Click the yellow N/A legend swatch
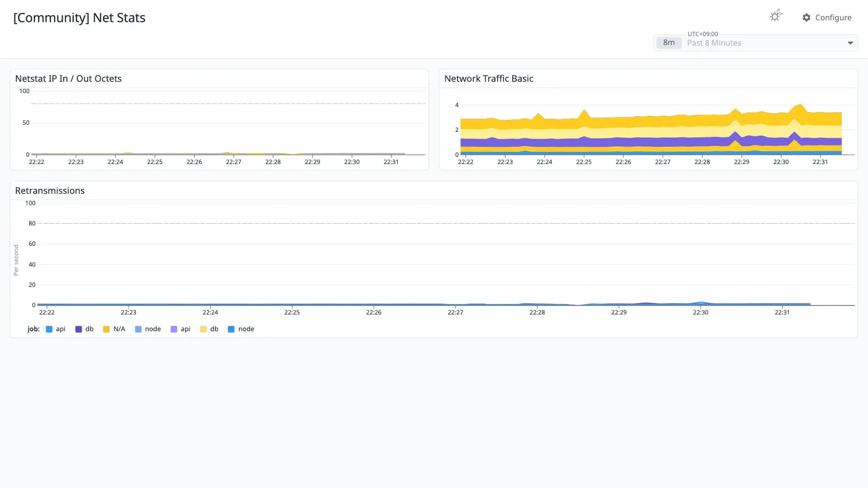The width and height of the screenshot is (868, 488). [x=106, y=329]
